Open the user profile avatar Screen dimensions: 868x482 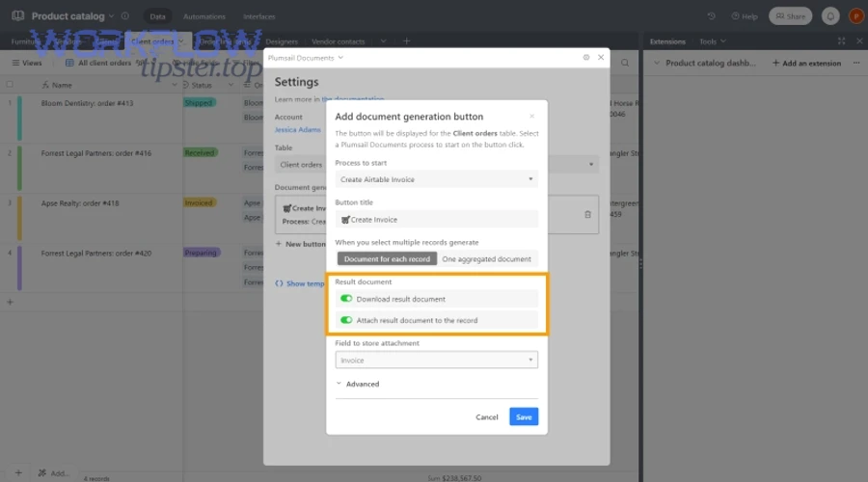coord(855,16)
